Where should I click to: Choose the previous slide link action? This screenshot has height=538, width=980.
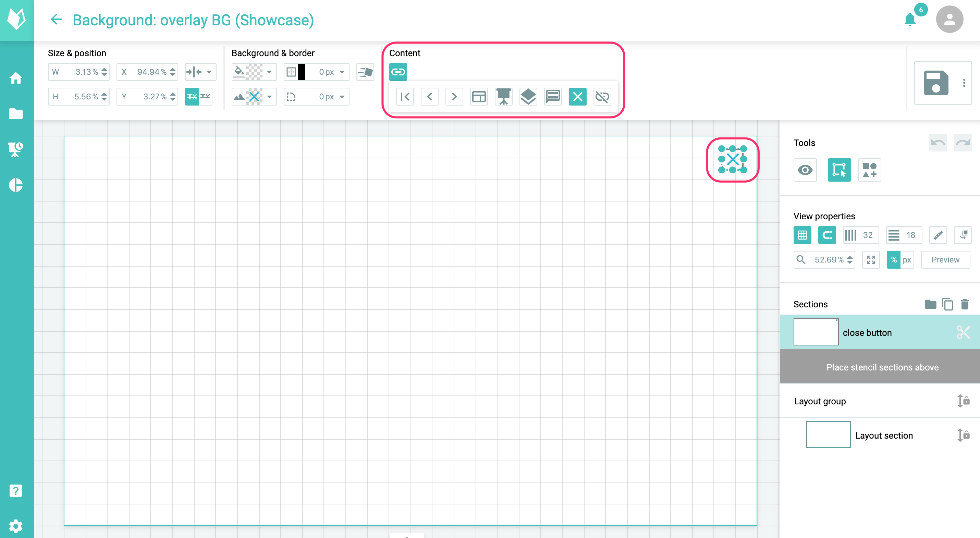pyautogui.click(x=429, y=97)
